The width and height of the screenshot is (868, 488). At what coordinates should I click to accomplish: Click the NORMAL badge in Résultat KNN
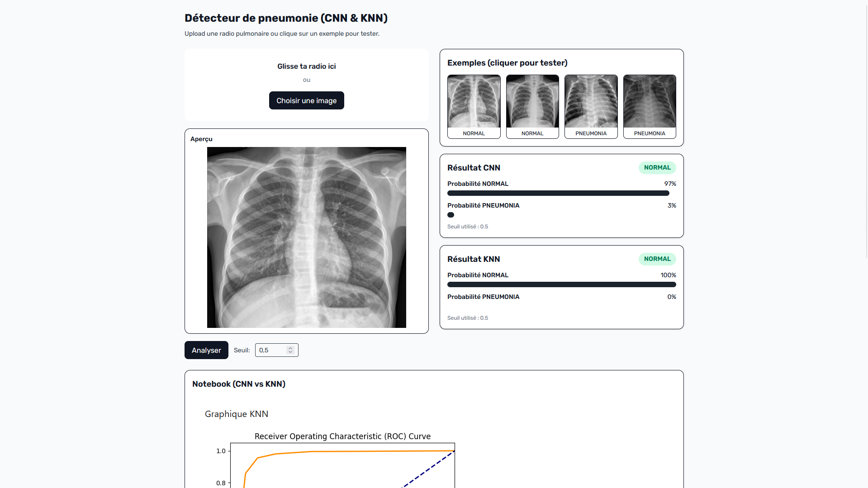(657, 259)
